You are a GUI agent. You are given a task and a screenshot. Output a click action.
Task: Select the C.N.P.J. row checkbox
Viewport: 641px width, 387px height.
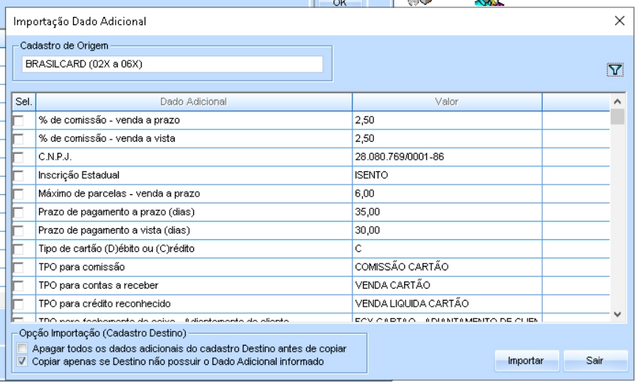19,157
